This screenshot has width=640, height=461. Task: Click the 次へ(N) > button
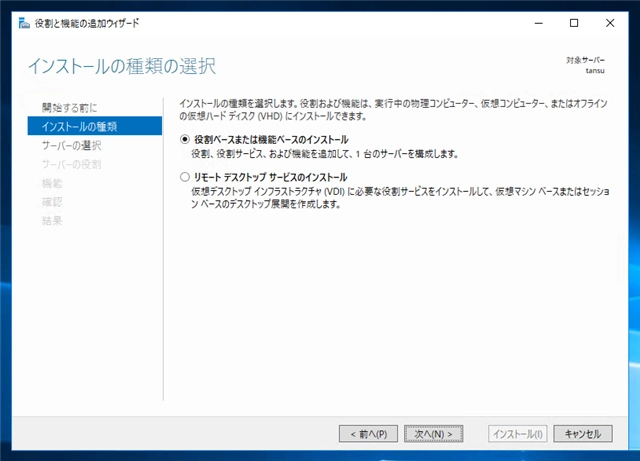click(x=433, y=434)
